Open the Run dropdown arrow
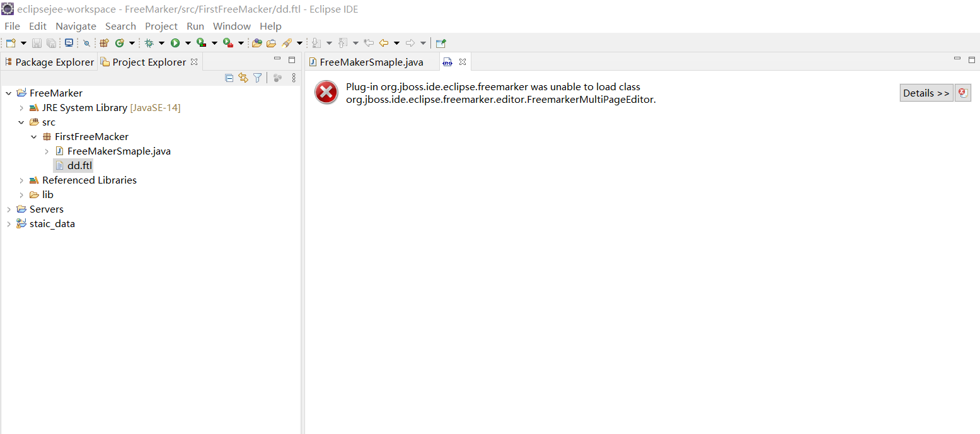 pyautogui.click(x=188, y=43)
